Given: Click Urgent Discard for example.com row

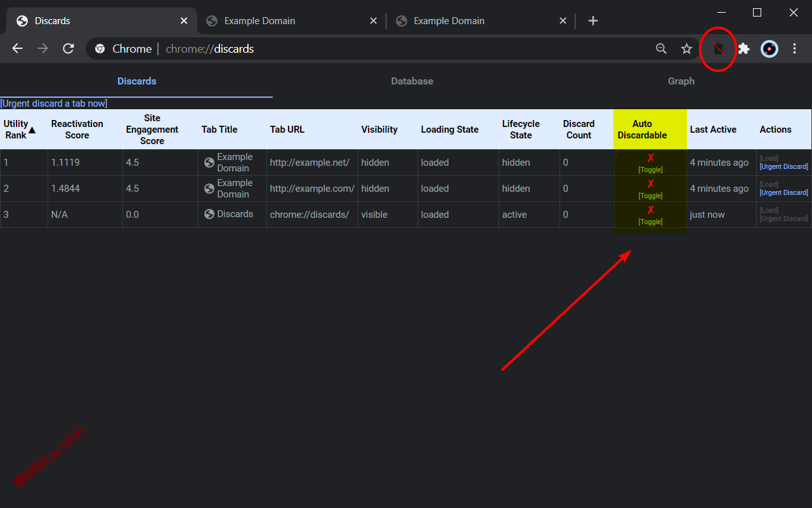Looking at the screenshot, I should 784,193.
